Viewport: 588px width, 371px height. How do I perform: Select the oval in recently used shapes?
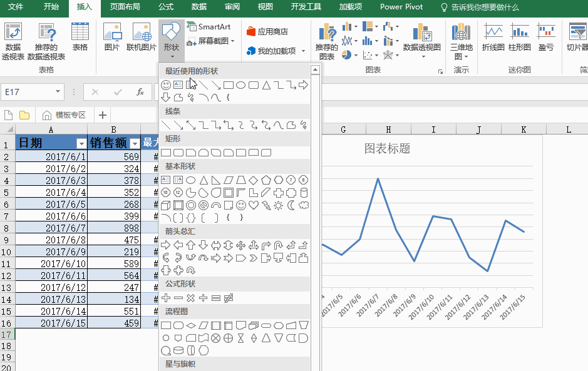(x=240, y=85)
